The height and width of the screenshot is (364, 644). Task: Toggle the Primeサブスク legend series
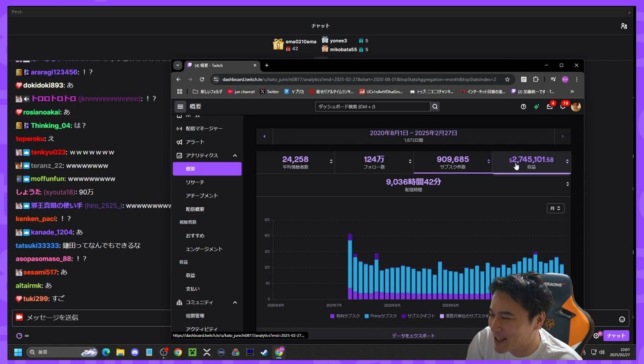pos(381,316)
